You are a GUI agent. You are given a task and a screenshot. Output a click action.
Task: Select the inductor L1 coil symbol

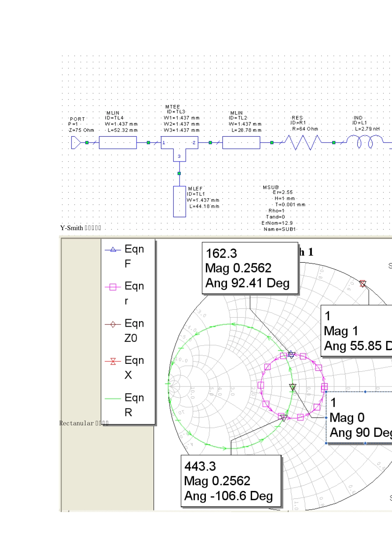365,142
